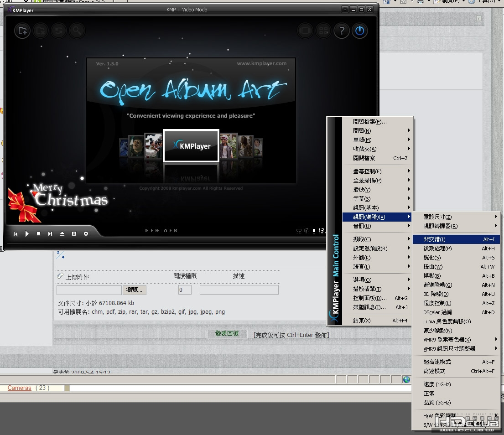504x435 pixels.
Task: Skip to the next track
Action: click(x=50, y=233)
